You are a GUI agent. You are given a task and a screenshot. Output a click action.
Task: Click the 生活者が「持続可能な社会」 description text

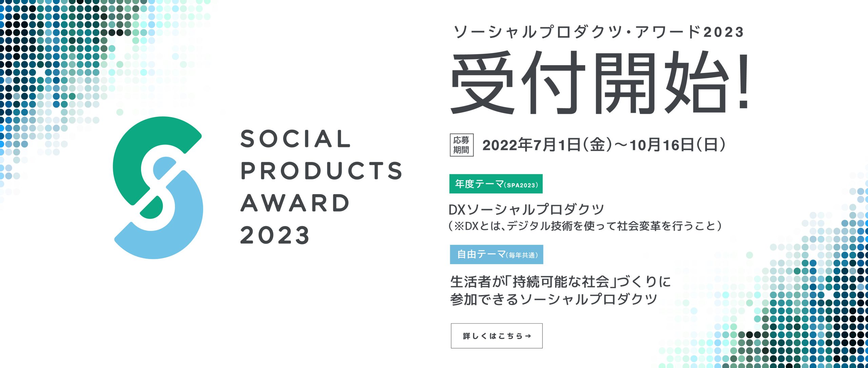560,281
